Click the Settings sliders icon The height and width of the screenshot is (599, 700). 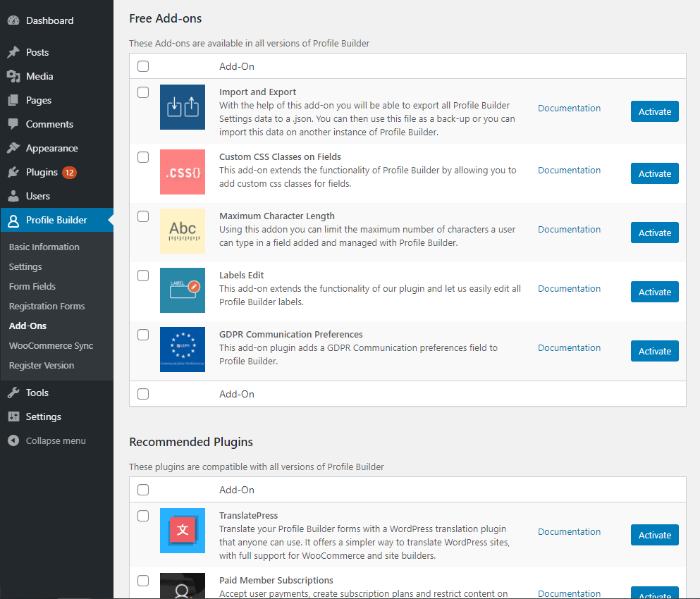tap(13, 416)
